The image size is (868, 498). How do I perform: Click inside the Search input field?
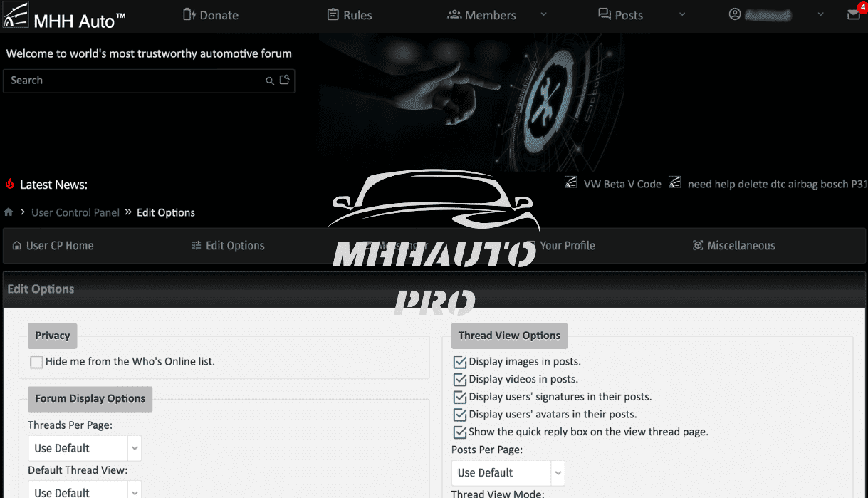click(x=134, y=81)
